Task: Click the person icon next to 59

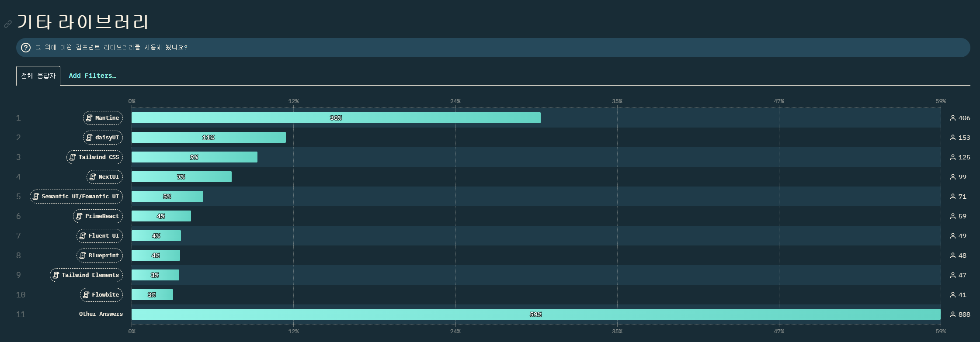Action: click(x=953, y=216)
